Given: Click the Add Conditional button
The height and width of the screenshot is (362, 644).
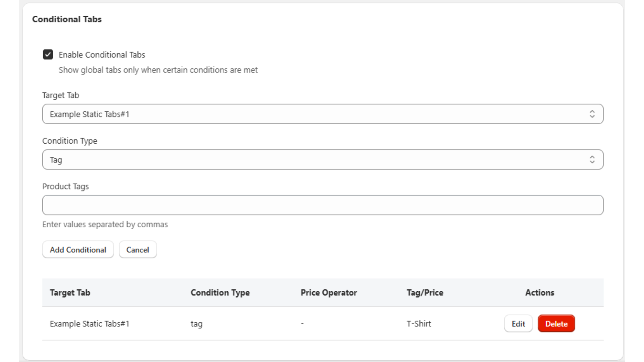Looking at the screenshot, I should [78, 249].
